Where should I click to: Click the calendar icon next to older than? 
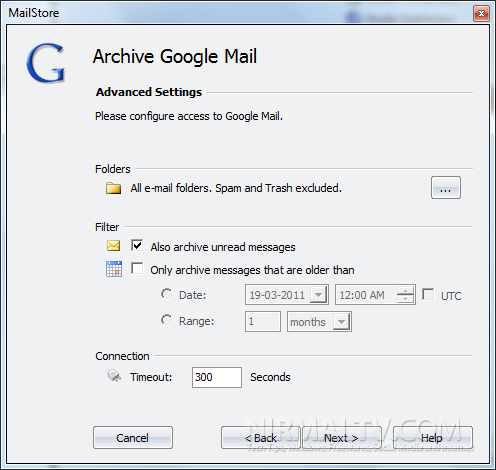(x=114, y=269)
